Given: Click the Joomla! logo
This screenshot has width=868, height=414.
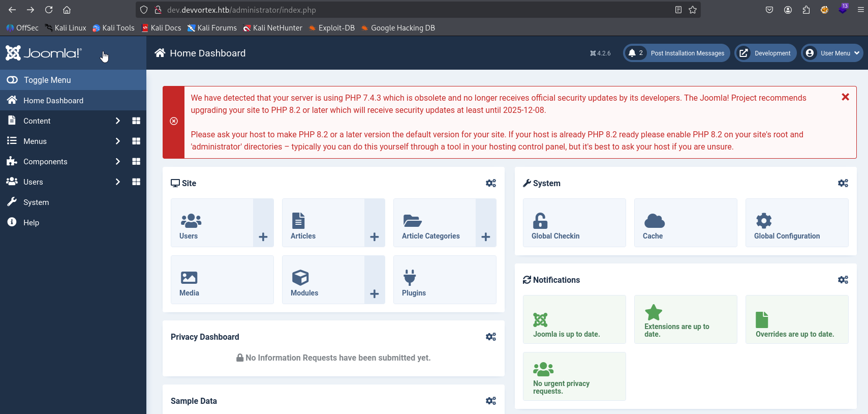Looking at the screenshot, I should click(x=44, y=53).
